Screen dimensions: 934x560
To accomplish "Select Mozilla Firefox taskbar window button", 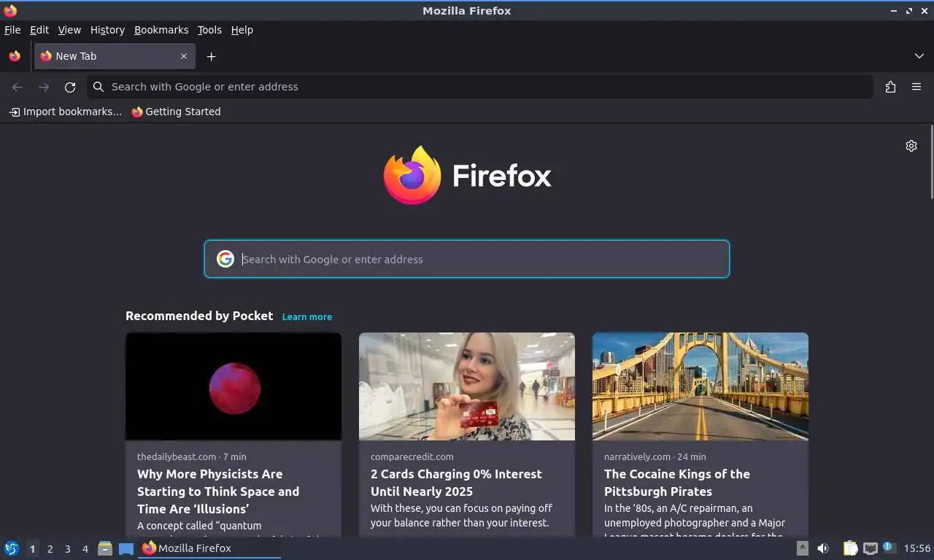I will point(209,548).
